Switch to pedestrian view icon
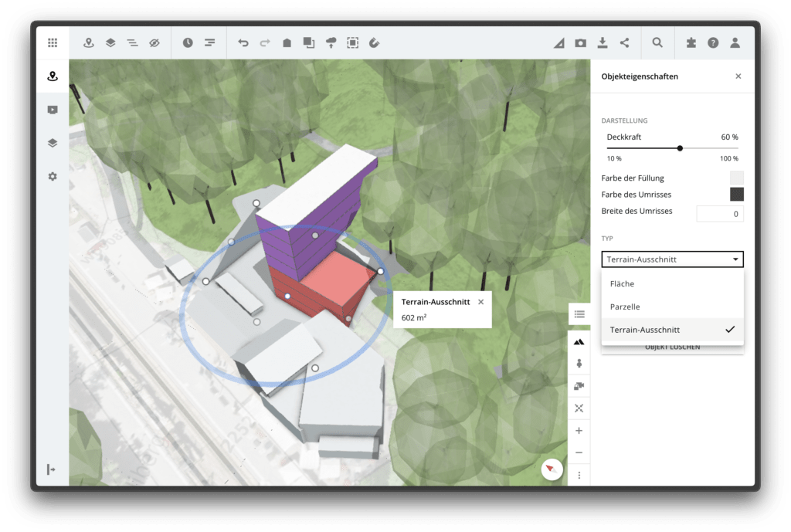The height and width of the screenshot is (532, 791). [579, 364]
